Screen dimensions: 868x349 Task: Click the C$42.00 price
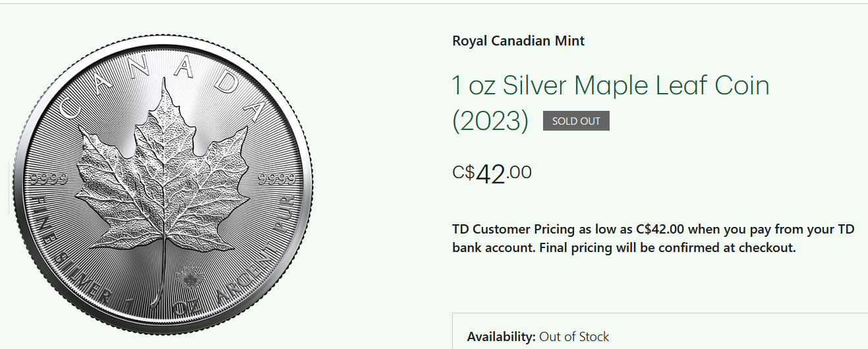(492, 174)
